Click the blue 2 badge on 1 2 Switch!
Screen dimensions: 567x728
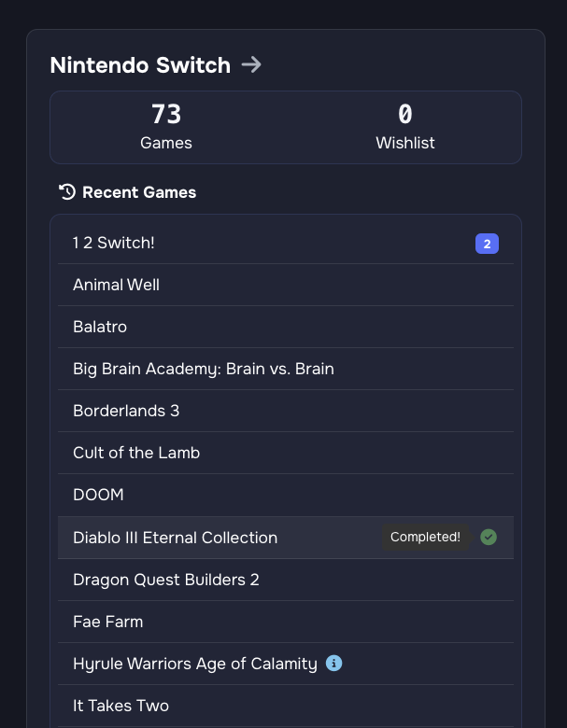[487, 244]
